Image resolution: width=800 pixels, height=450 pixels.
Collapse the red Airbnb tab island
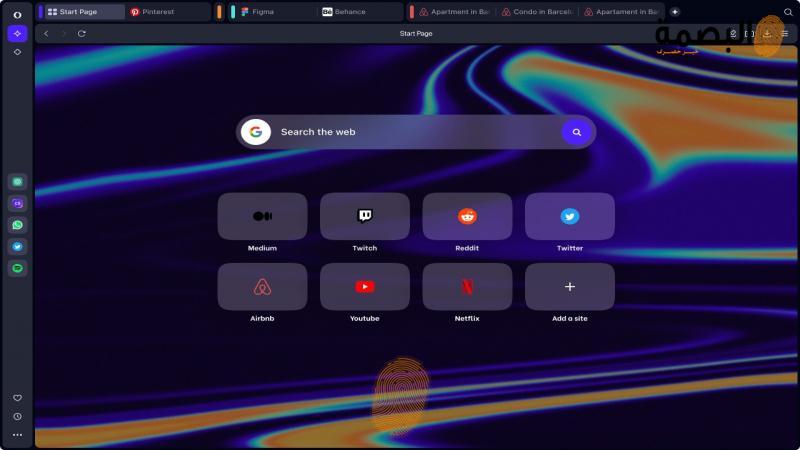(412, 12)
